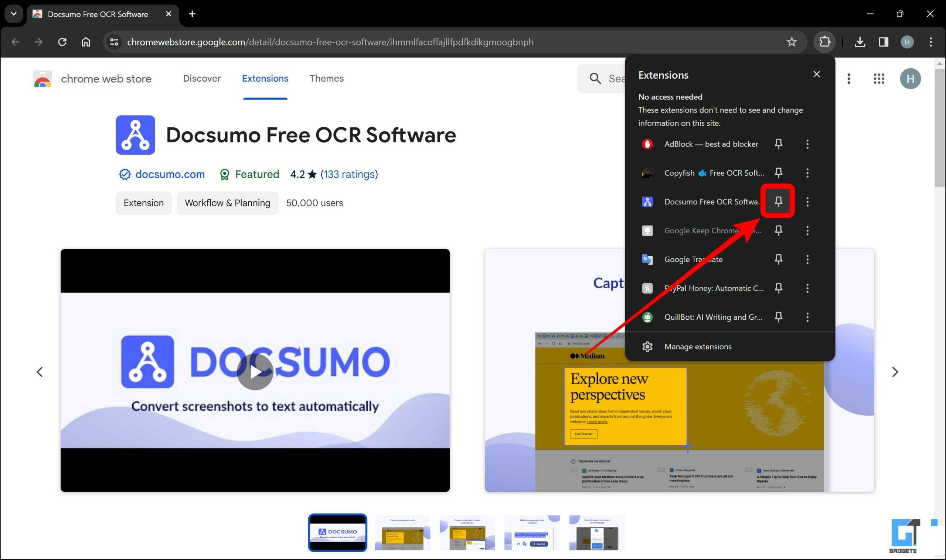This screenshot has height=560, width=946.
Task: Open more options for AdBlock extension
Action: click(808, 144)
